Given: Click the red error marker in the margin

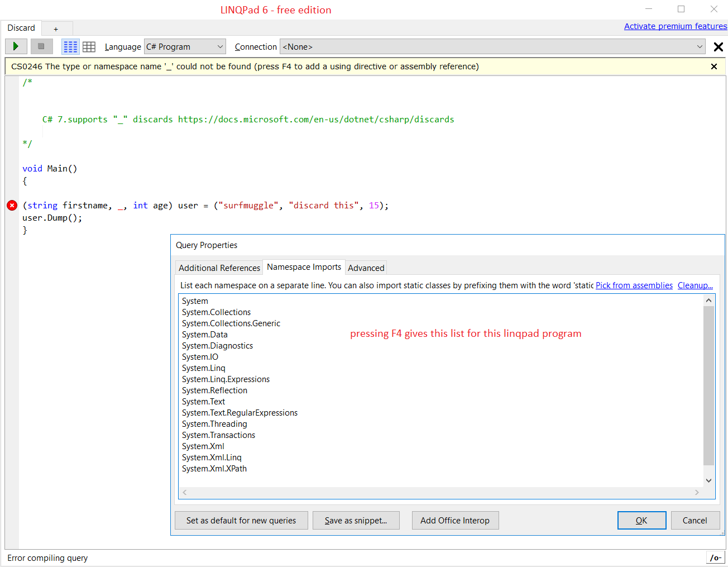Looking at the screenshot, I should click(x=12, y=206).
